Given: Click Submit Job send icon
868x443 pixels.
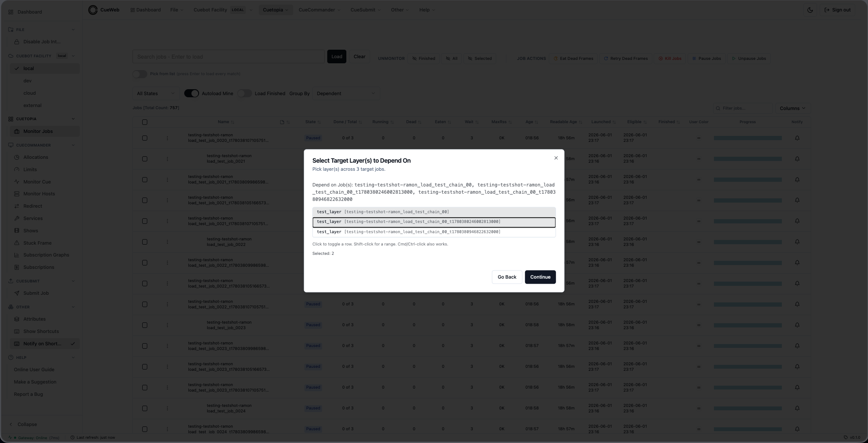Looking at the screenshot, I should tap(17, 293).
